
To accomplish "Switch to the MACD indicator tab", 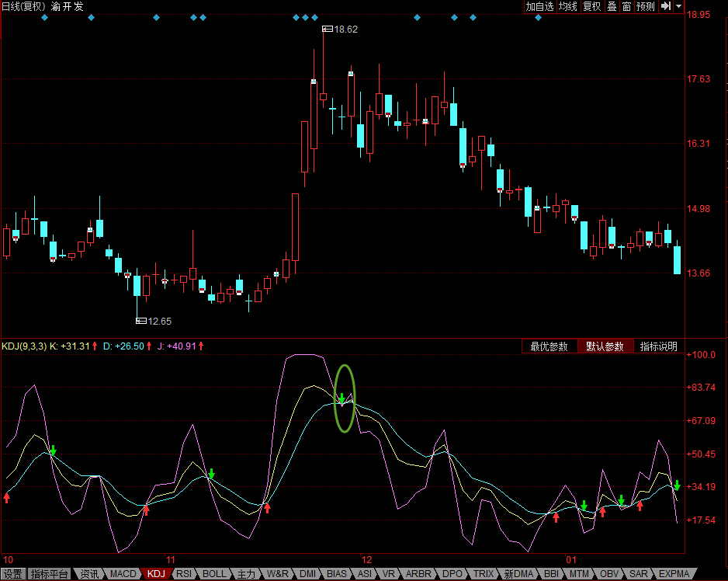I will coord(123,574).
